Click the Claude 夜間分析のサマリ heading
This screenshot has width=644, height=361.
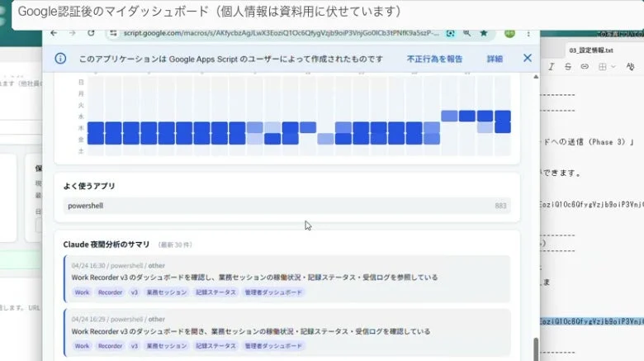click(107, 245)
